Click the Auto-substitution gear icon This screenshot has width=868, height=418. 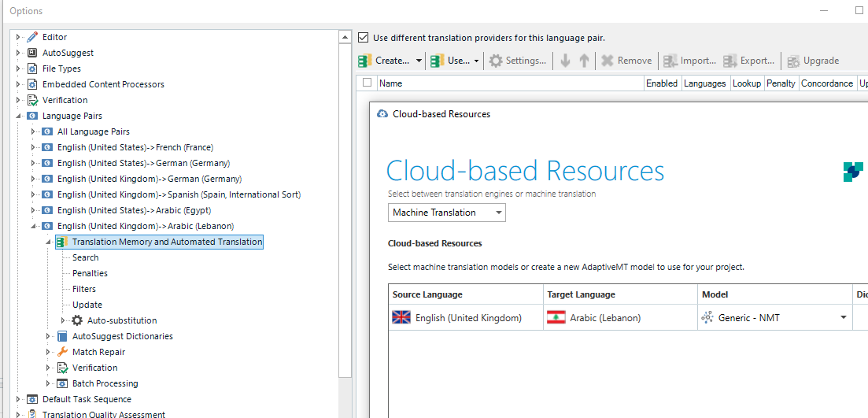[77, 320]
